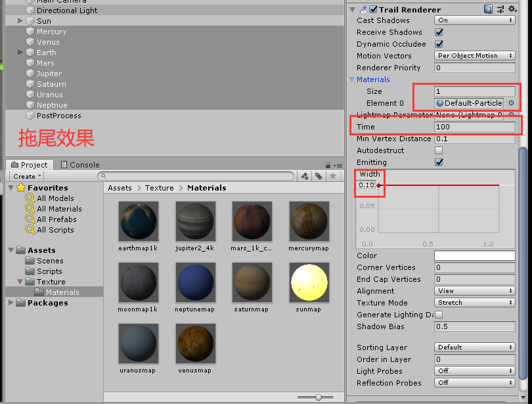Click the lock icon on the Project panel
This screenshot has height=404, width=532.
click(328, 165)
